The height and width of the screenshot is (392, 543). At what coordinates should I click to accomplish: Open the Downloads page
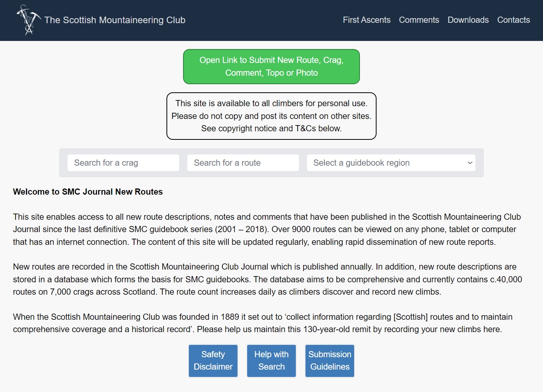468,20
